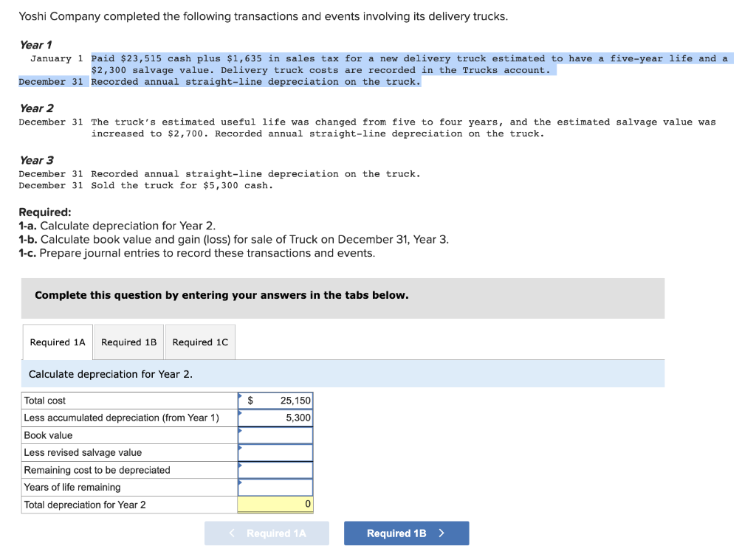Click 'Total depreciation for Year 2' label
The image size is (756, 557).
(x=85, y=505)
